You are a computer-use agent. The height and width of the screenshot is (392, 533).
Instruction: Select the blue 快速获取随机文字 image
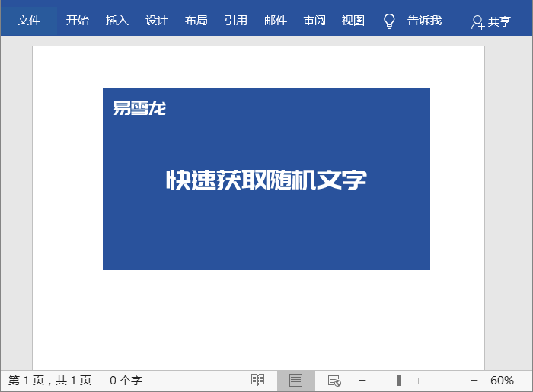click(266, 179)
